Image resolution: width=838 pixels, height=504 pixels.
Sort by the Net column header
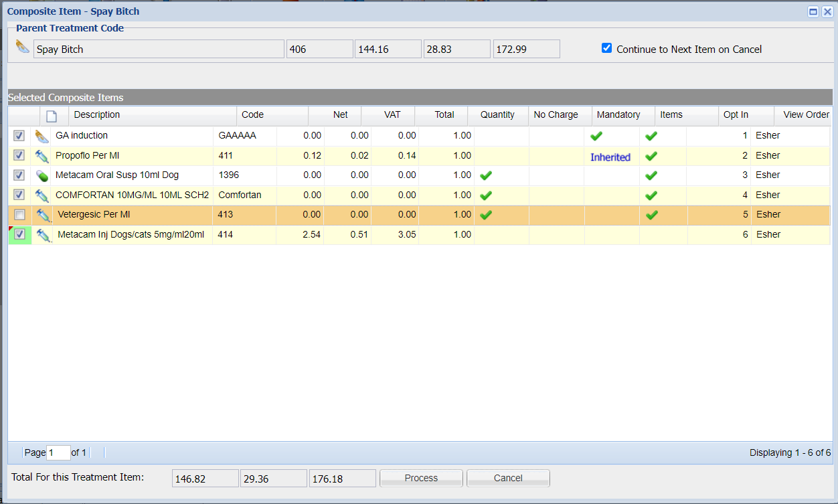(x=335, y=115)
